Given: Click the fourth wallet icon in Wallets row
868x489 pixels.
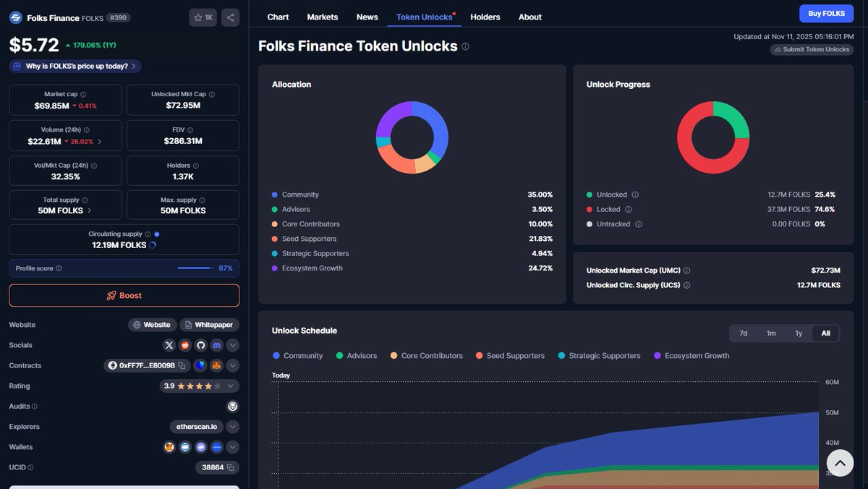Looking at the screenshot, I should click(x=217, y=447).
